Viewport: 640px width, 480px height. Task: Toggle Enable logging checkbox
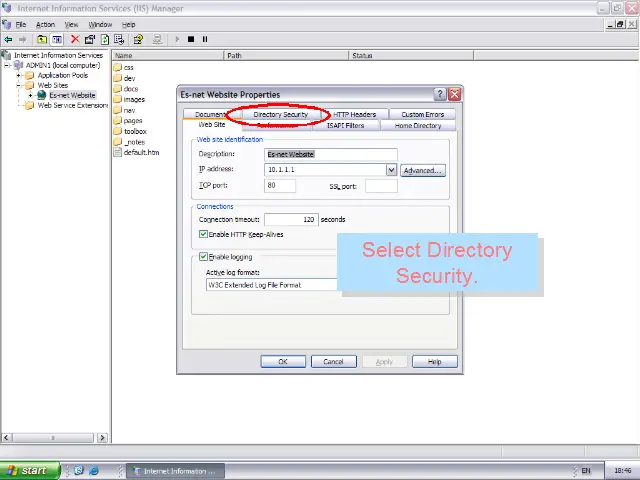203,256
